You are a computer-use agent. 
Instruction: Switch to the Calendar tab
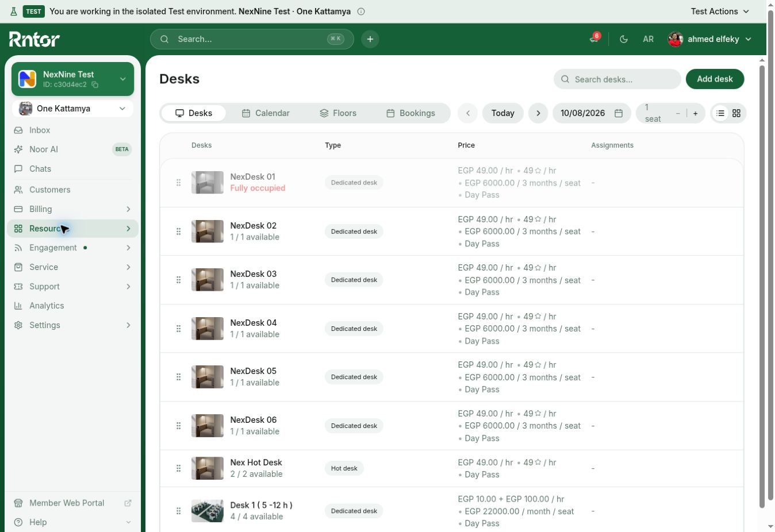[266, 113]
